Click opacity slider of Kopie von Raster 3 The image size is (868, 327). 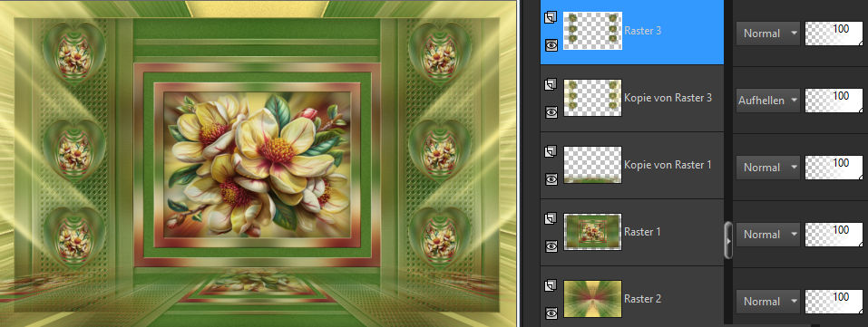click(834, 101)
